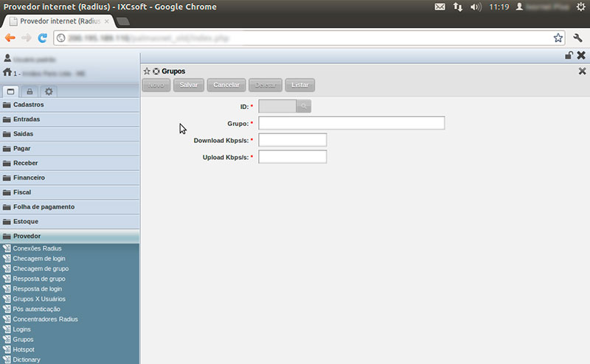Click Conexões Radius document icon
The height and width of the screenshot is (364, 590).
[x=7, y=248]
